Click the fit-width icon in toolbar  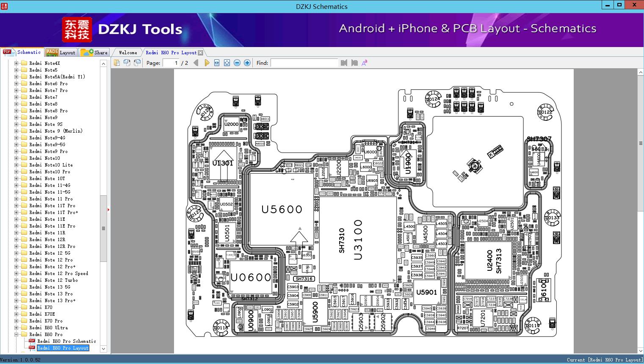coord(217,63)
